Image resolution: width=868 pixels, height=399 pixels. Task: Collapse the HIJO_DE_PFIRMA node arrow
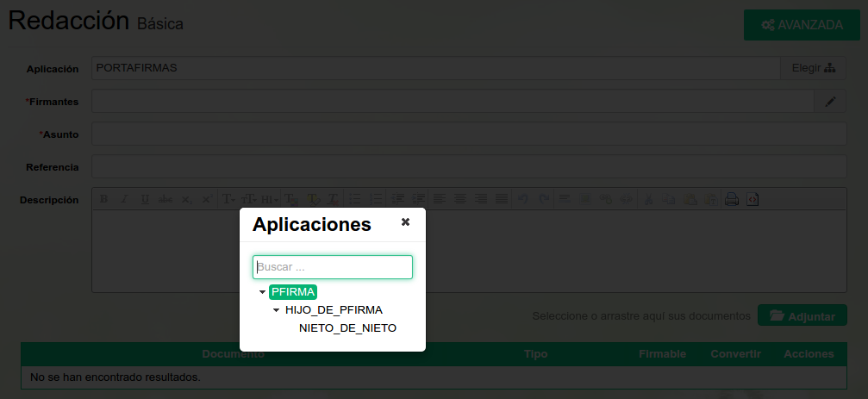(276, 310)
